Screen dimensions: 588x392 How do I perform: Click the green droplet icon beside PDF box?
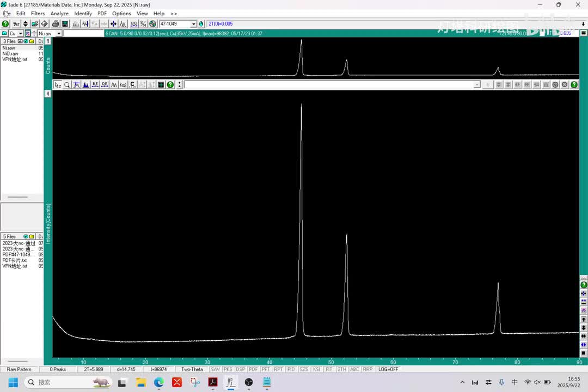point(201,23)
